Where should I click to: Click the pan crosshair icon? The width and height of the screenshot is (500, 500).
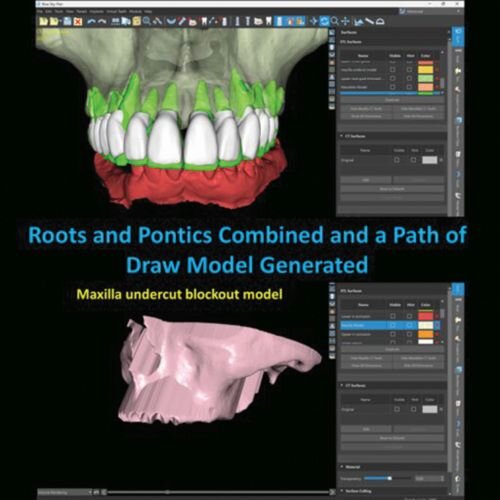(x=345, y=22)
